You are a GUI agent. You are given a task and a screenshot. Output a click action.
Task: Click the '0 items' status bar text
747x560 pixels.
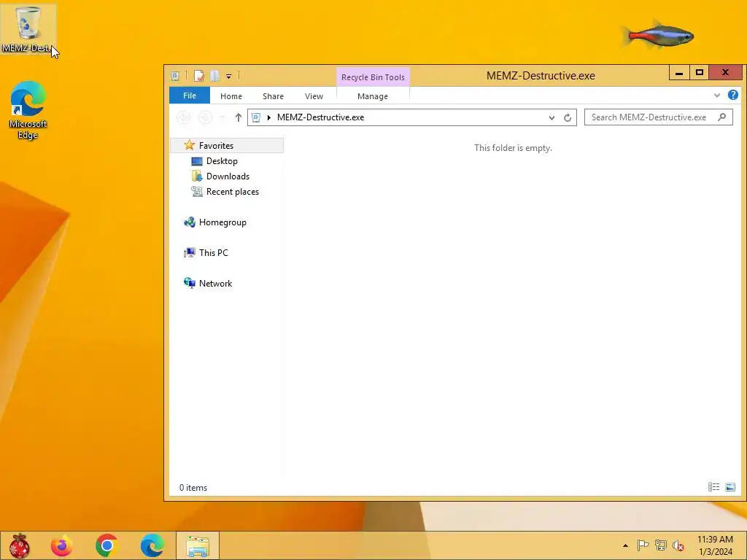(193, 488)
